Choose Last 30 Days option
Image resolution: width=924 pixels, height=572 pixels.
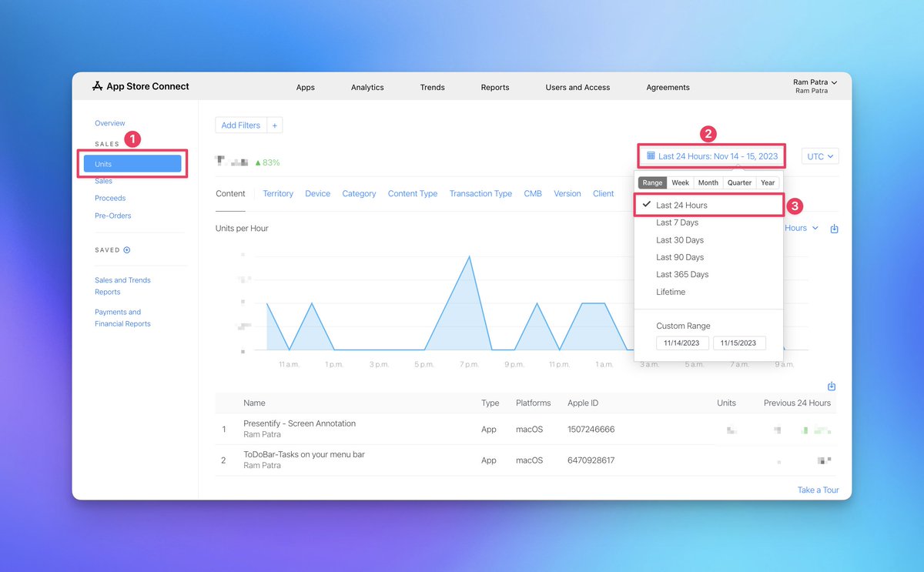coord(680,240)
